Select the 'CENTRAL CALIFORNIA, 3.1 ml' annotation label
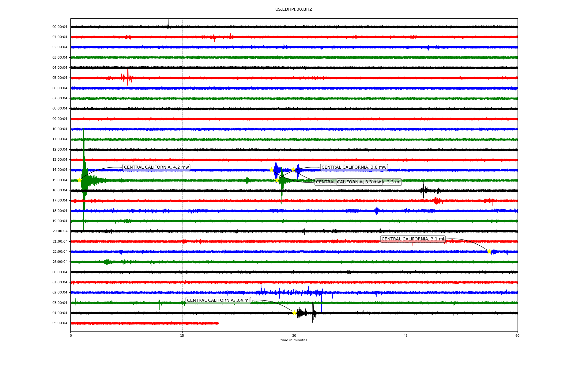 [413, 239]
